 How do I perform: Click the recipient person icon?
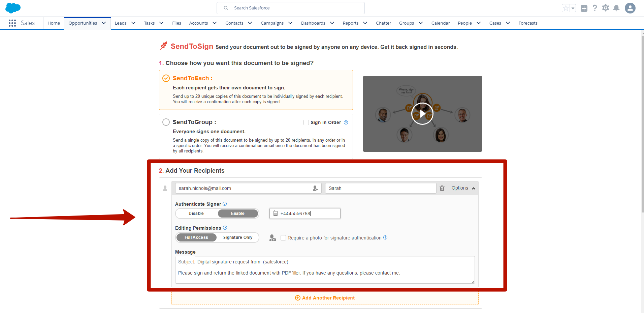(165, 188)
